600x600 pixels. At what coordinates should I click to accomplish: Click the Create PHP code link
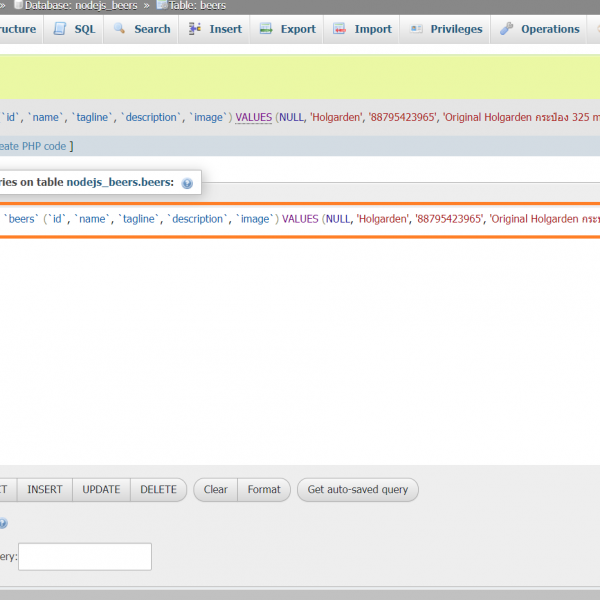[x=34, y=146]
